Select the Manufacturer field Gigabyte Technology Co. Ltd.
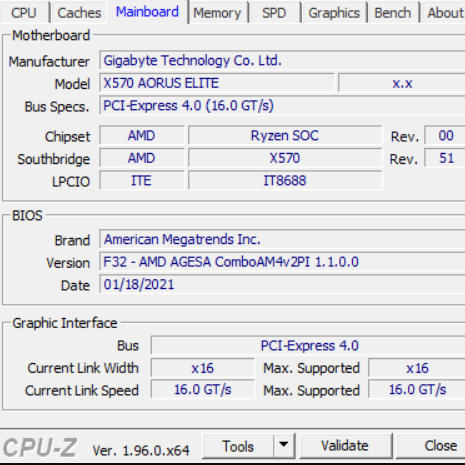465x465 pixels. [282, 60]
